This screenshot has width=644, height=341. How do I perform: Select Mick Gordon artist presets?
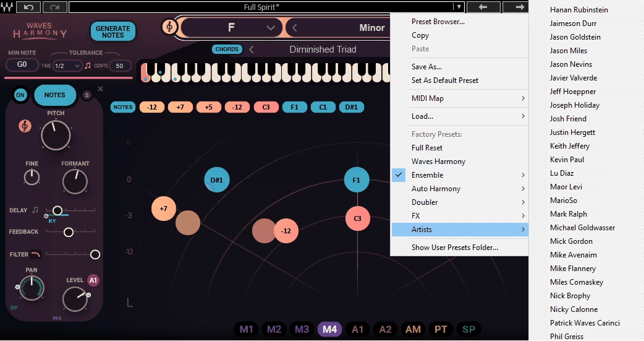[571, 241]
